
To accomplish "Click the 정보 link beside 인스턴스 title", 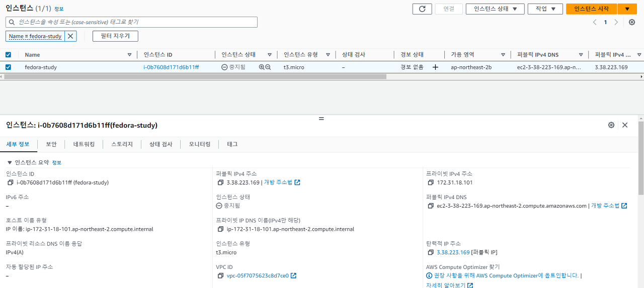I will 59,9.
